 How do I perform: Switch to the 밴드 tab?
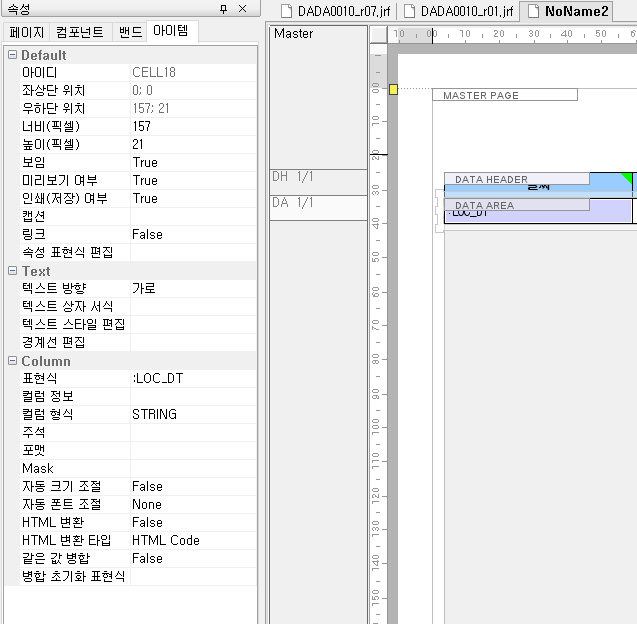click(130, 32)
